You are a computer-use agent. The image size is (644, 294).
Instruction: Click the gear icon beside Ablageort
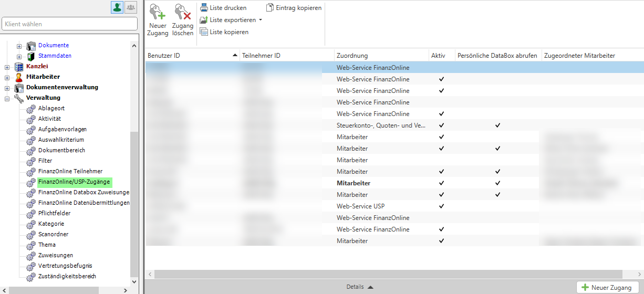click(31, 109)
